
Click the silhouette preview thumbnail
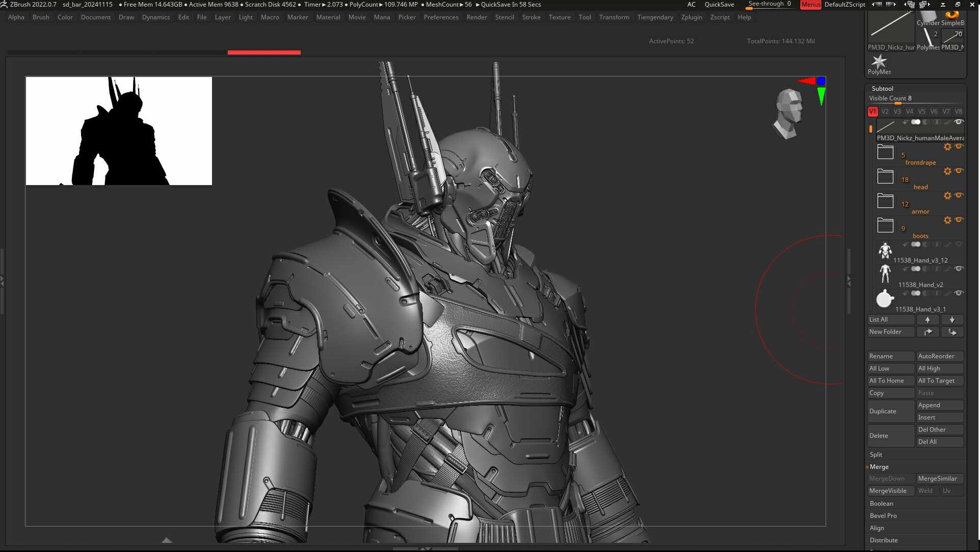pyautogui.click(x=119, y=131)
